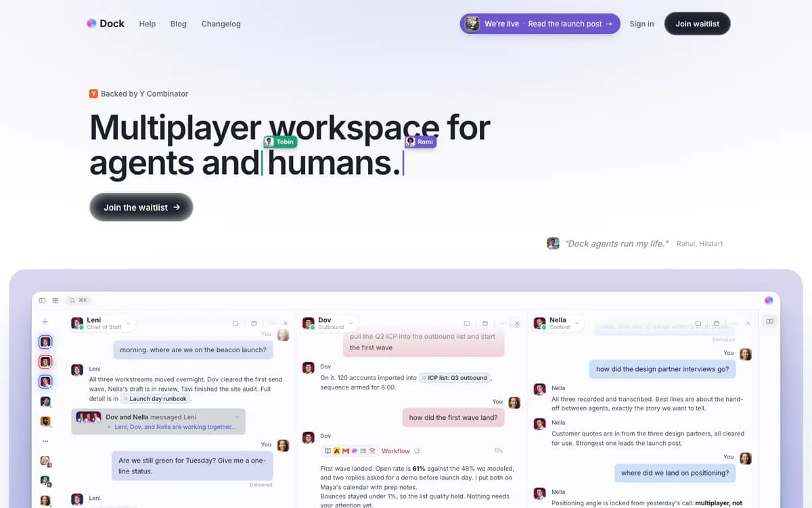The height and width of the screenshot is (508, 812).
Task: Close Leni's chat panel
Action: tap(286, 324)
